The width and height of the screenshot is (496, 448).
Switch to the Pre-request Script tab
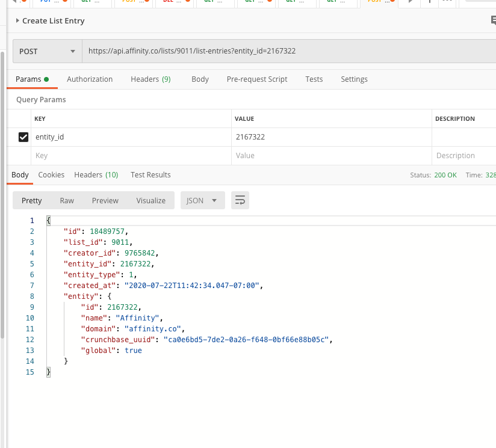[x=256, y=79]
